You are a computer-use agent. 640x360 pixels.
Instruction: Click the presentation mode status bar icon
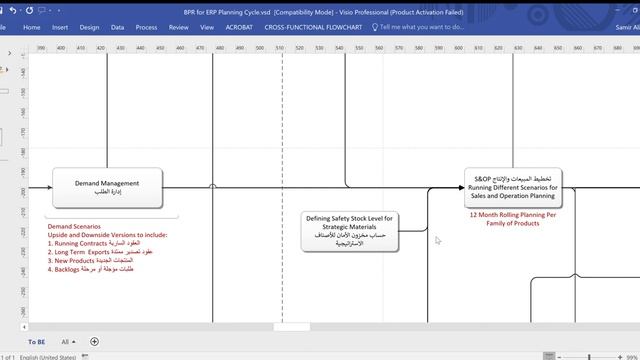pyautogui.click(x=549, y=356)
